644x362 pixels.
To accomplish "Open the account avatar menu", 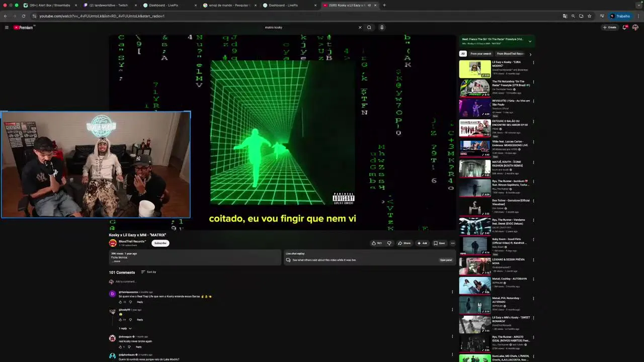I will (635, 27).
